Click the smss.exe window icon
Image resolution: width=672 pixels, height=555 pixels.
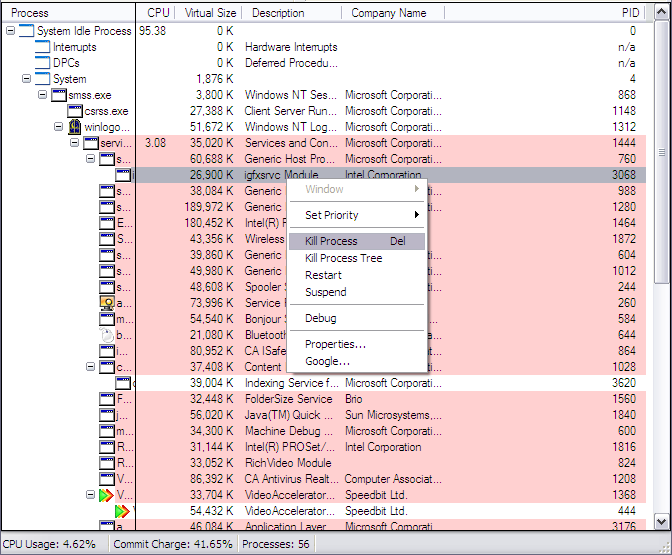(x=59, y=95)
